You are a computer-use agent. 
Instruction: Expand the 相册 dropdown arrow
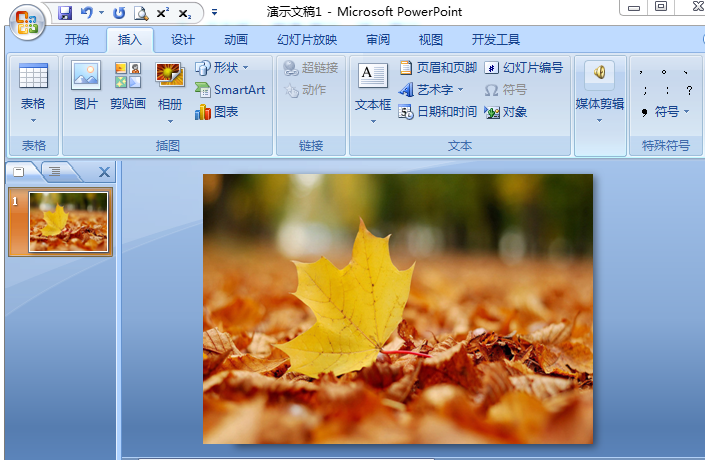click(x=170, y=121)
